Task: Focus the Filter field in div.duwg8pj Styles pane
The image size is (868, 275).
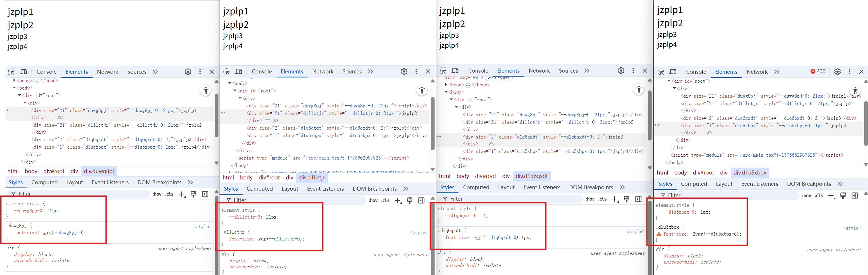Action: [x=81, y=194]
